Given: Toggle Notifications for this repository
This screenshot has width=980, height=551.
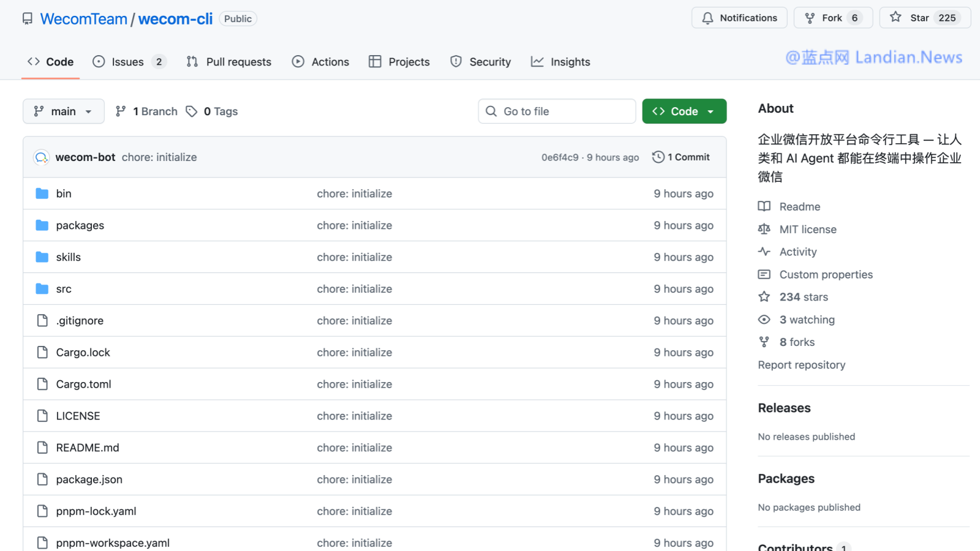Looking at the screenshot, I should point(739,18).
